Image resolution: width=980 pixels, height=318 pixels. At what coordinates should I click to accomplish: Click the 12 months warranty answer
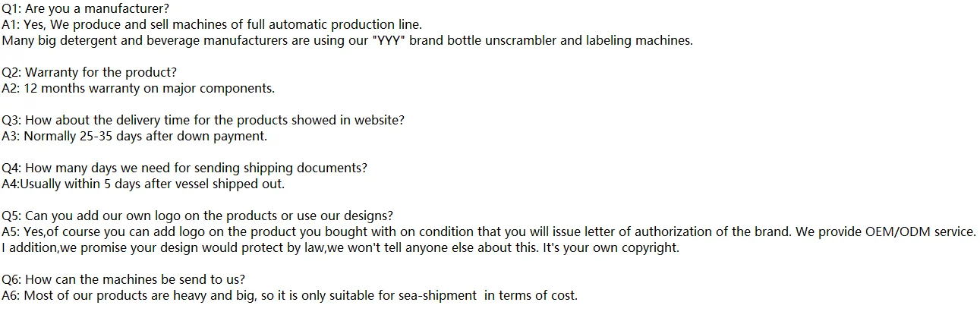click(138, 89)
